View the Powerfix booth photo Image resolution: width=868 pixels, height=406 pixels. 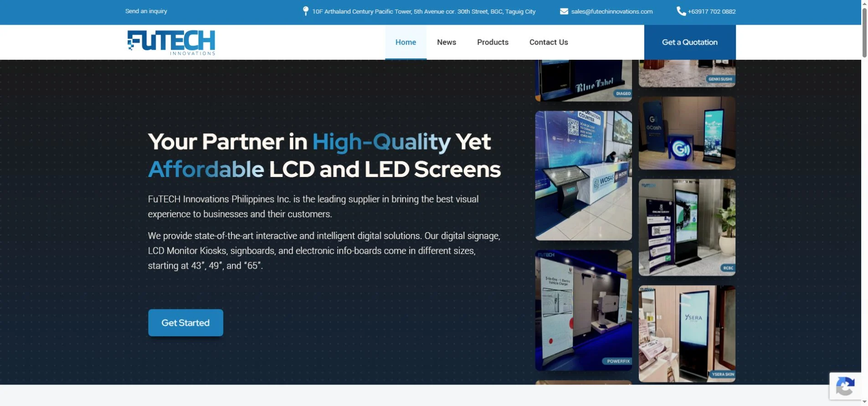click(x=584, y=310)
